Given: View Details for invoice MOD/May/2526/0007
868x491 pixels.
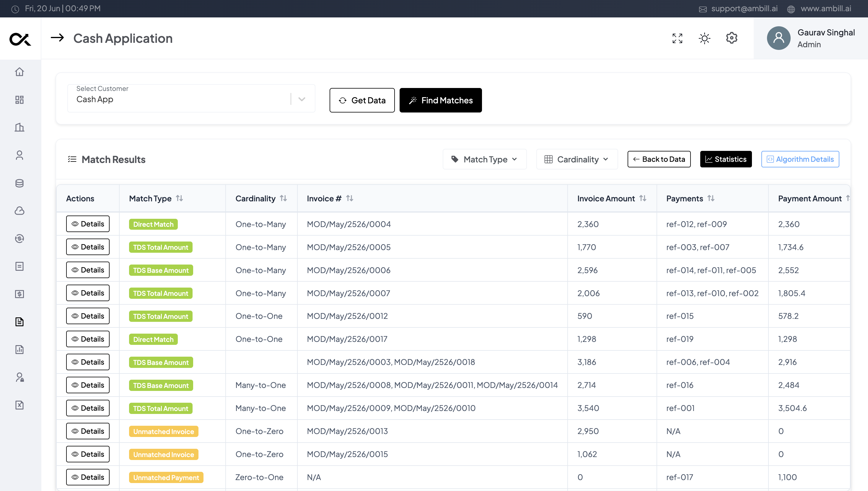Looking at the screenshot, I should [88, 293].
